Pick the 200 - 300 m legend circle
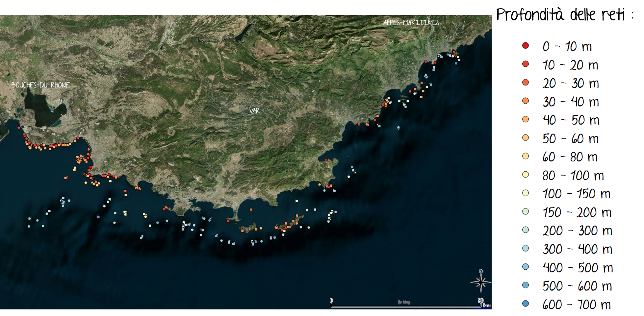The height and width of the screenshot is (316, 644). tap(525, 230)
